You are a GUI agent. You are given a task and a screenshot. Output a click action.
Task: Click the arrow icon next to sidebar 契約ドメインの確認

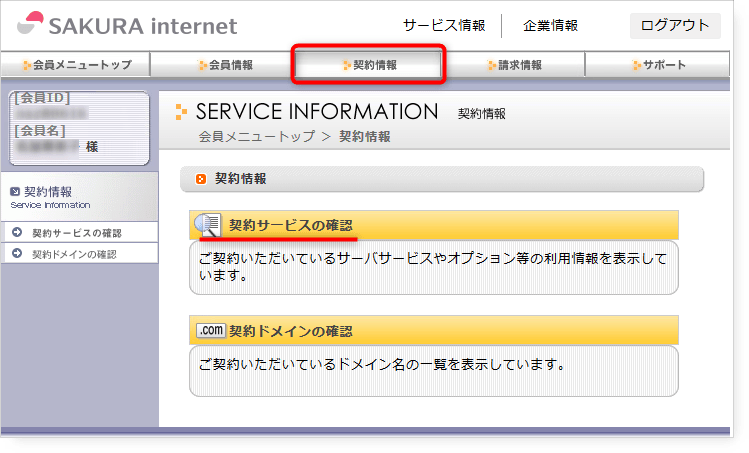[17, 254]
